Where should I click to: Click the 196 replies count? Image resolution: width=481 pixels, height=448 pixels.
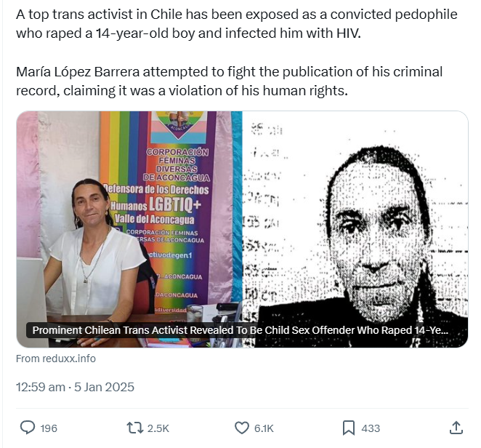click(49, 428)
